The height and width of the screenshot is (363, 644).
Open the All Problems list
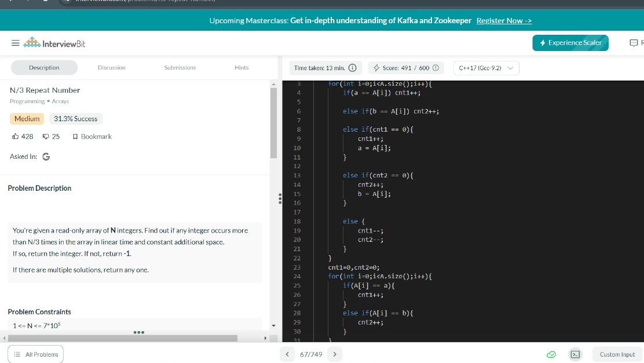click(35, 354)
